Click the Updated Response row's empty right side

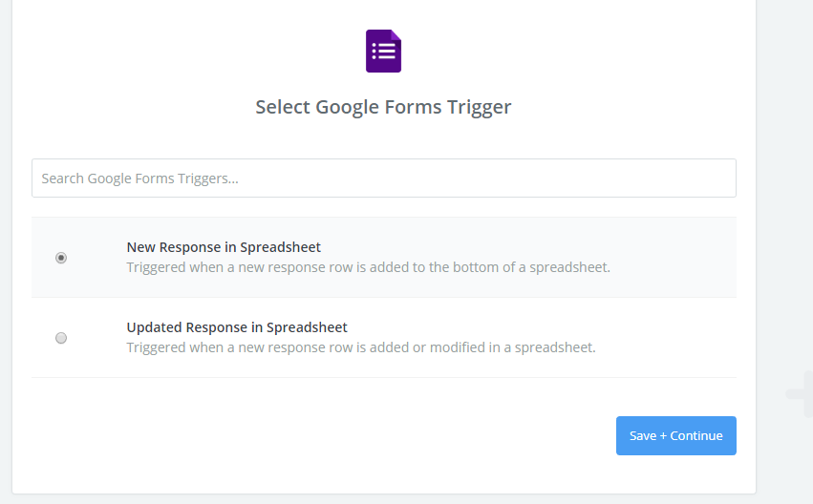pyautogui.click(x=669, y=337)
